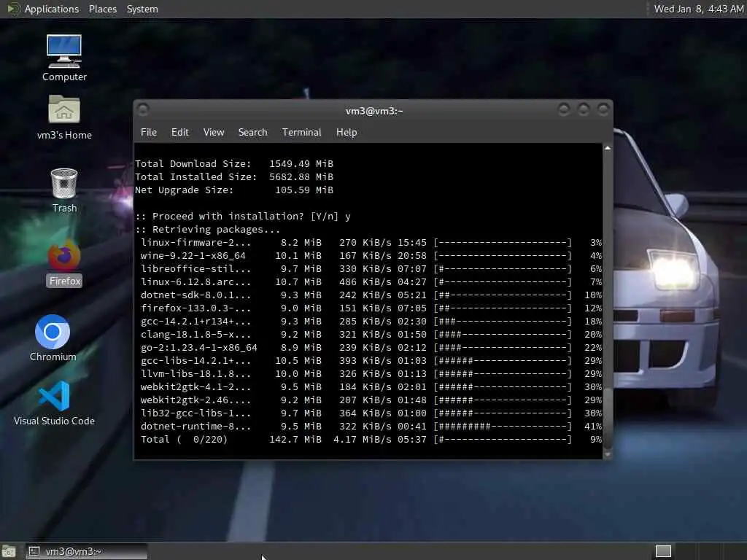This screenshot has height=560, width=747.
Task: Select the Trash desktop icon
Action: coord(64,190)
